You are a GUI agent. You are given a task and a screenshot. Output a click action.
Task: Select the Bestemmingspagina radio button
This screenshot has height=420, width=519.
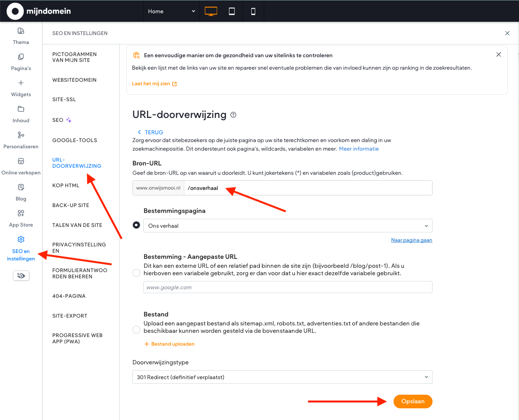click(x=136, y=225)
